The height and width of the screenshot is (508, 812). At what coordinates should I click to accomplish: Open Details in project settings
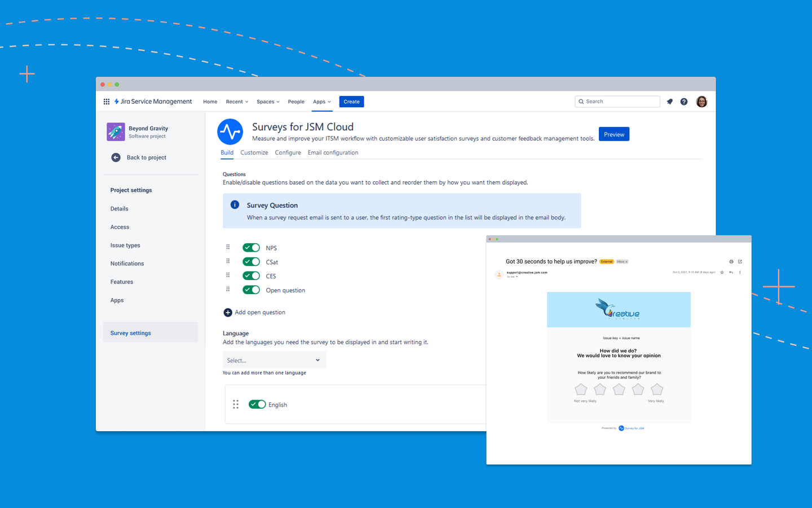(120, 209)
